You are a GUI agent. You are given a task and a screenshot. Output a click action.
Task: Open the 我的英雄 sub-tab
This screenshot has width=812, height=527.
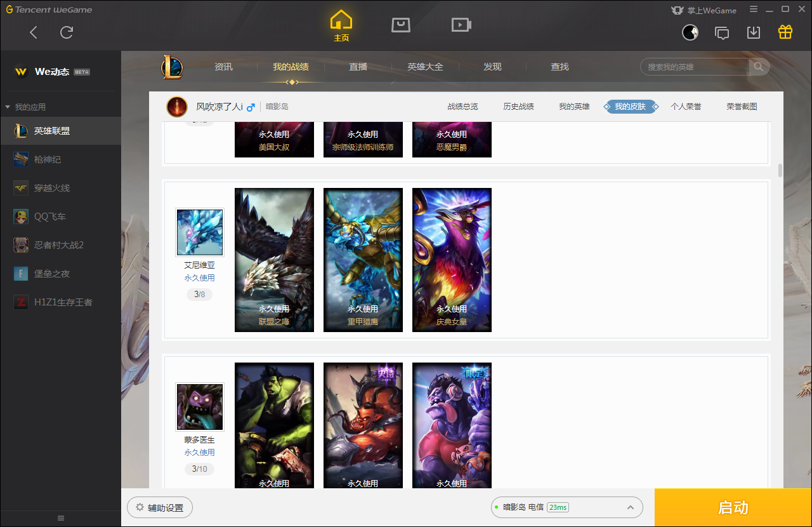pyautogui.click(x=574, y=107)
